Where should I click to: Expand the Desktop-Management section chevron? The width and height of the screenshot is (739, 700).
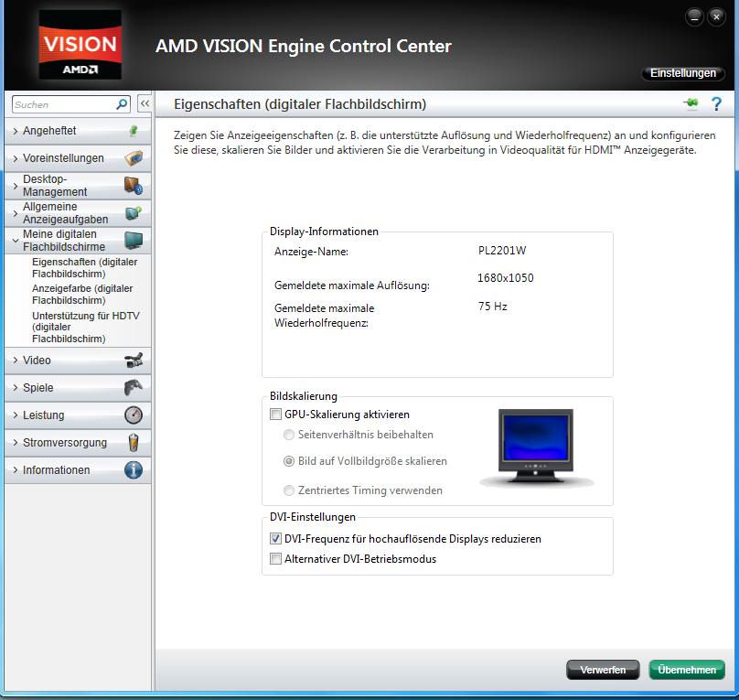point(15,186)
